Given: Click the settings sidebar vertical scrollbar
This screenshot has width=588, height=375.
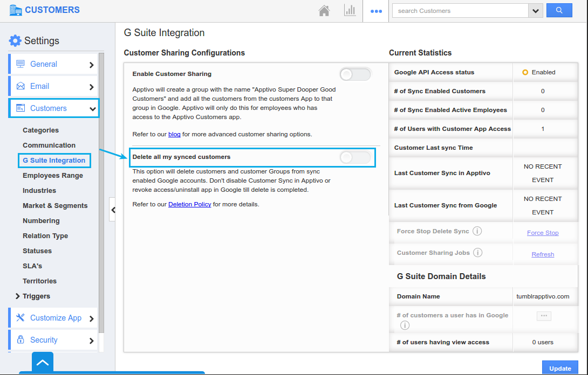Looking at the screenshot, I should click(x=101, y=193).
